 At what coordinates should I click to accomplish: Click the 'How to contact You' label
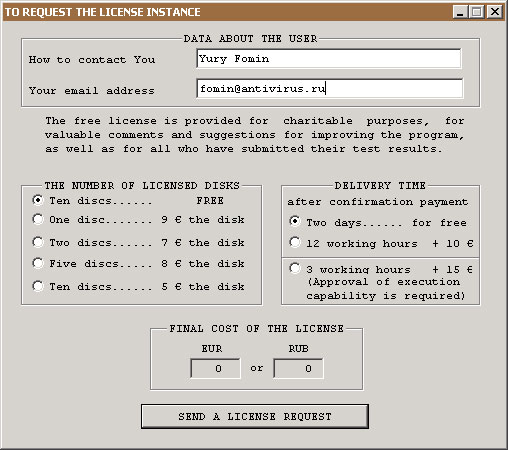tap(92, 60)
